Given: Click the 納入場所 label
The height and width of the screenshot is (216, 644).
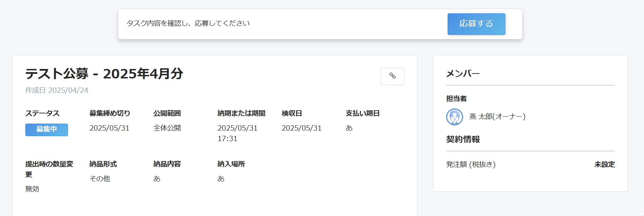Looking at the screenshot, I should (231, 164).
